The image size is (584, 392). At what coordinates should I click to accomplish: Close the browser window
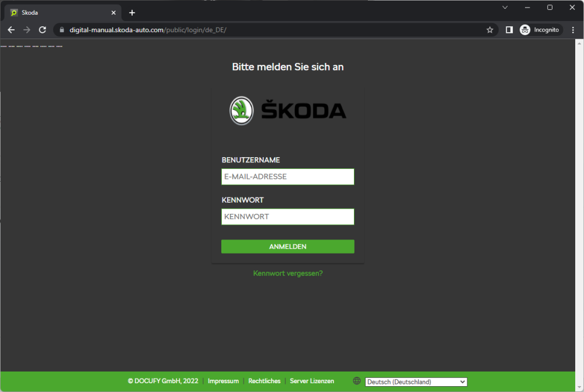(572, 8)
